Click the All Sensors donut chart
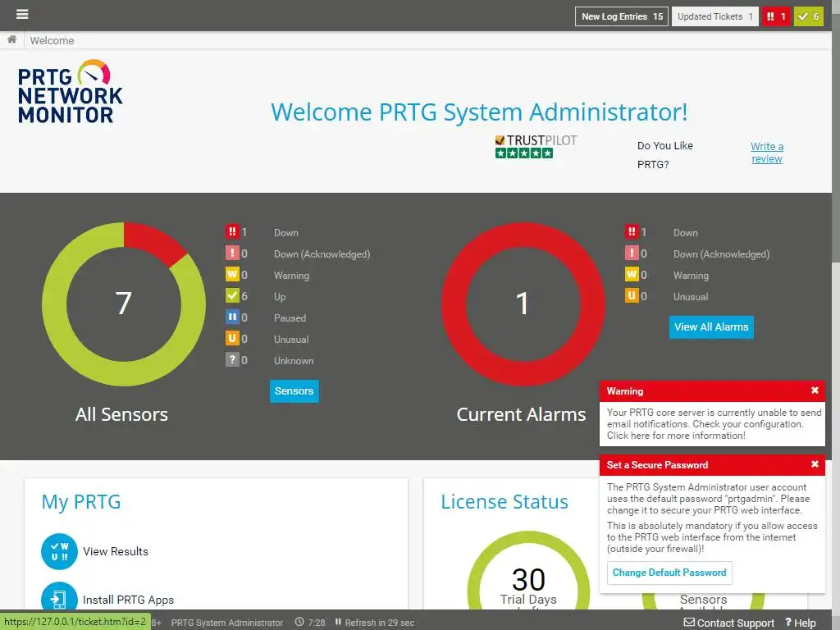This screenshot has height=630, width=840. tap(124, 304)
